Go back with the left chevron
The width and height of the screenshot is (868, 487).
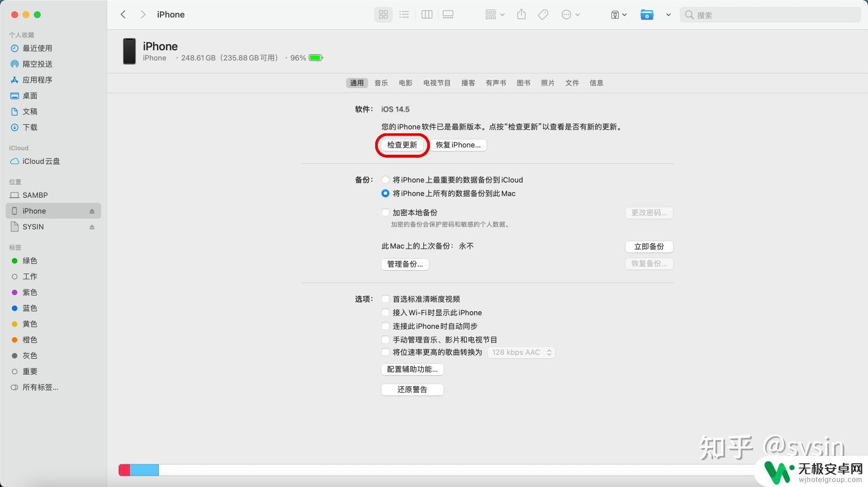(123, 15)
